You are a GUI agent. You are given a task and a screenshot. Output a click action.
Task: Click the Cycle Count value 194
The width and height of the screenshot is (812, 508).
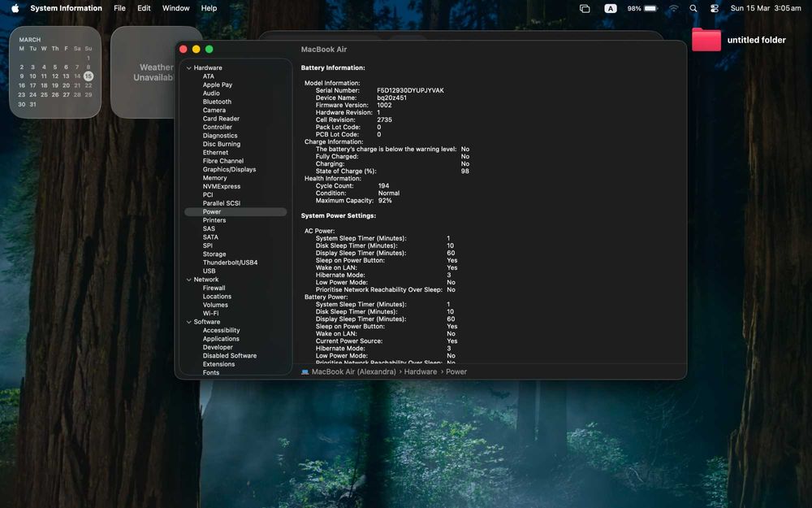pos(384,185)
